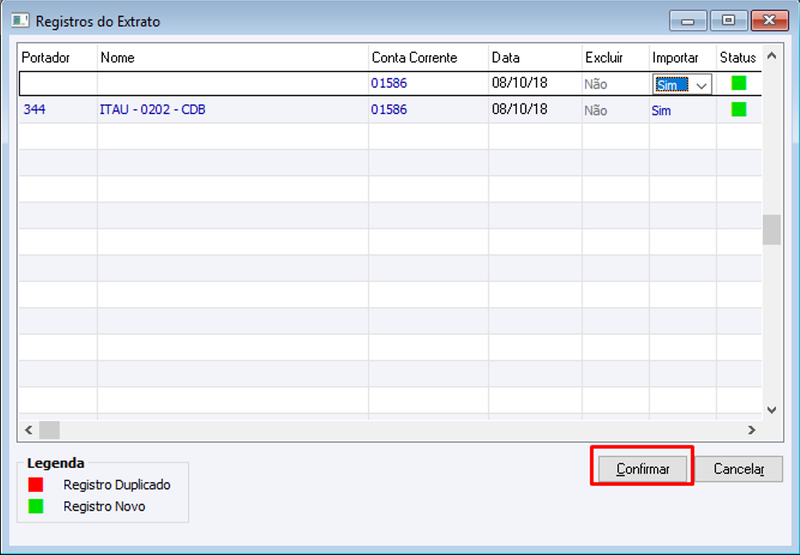
Task: Click the horizontal scrollbar thumb
Action: pos(49,430)
